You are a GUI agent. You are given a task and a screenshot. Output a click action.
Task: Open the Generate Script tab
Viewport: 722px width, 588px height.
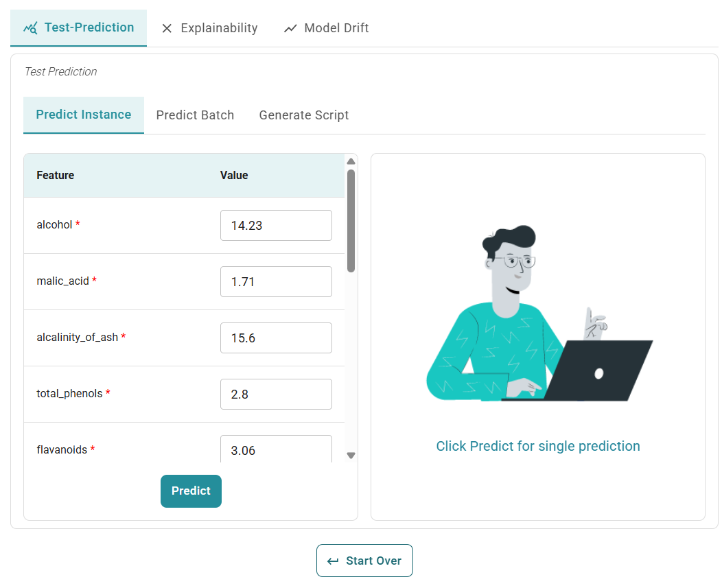tap(304, 115)
